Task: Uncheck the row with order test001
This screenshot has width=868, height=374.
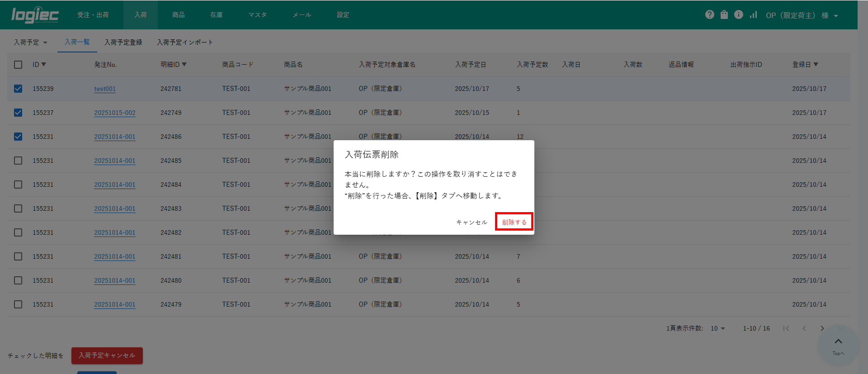Action: coord(18,89)
